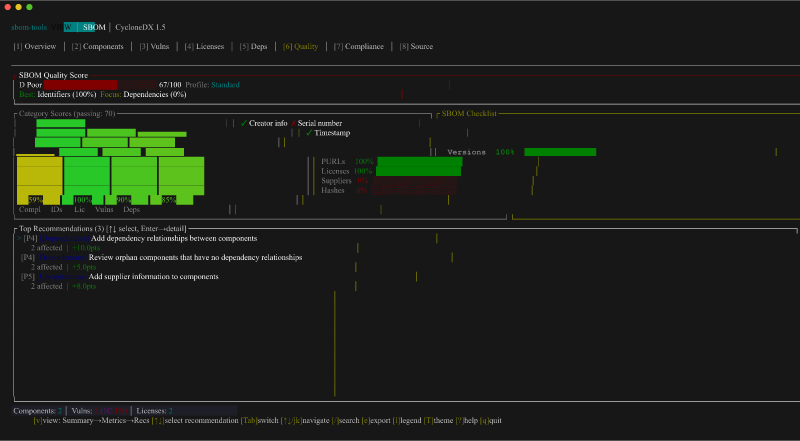Select the dependency relationships recommendation
The image size is (800, 441).
[173, 239]
